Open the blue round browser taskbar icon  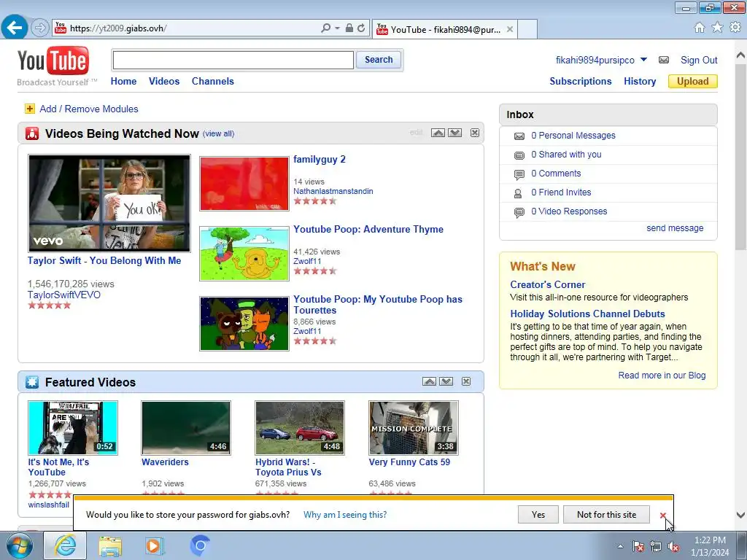coord(200,545)
